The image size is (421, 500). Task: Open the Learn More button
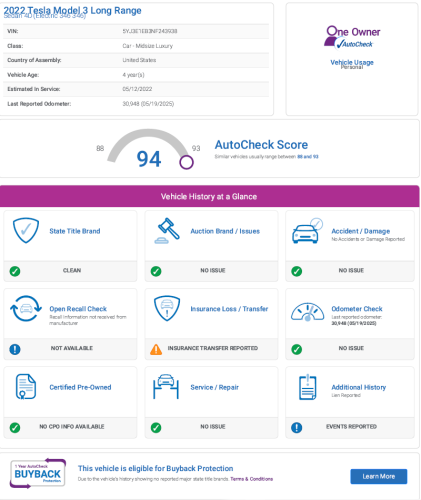[x=379, y=476]
